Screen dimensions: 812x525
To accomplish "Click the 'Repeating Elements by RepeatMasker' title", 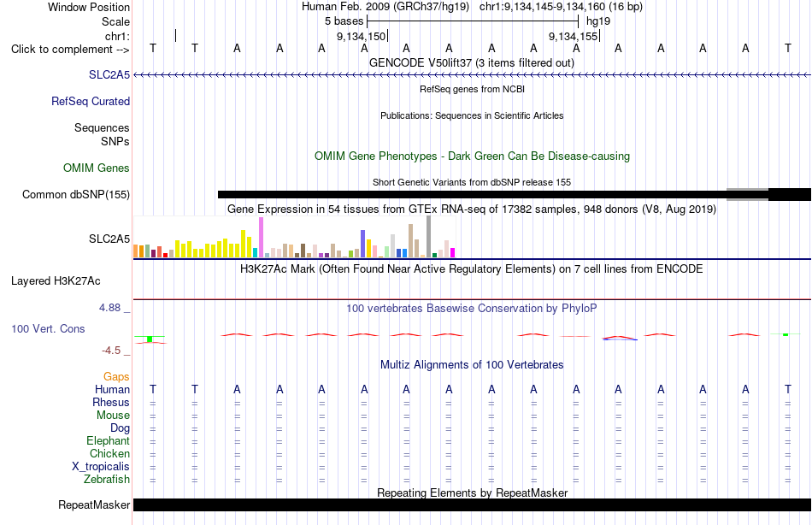I will (472, 493).
